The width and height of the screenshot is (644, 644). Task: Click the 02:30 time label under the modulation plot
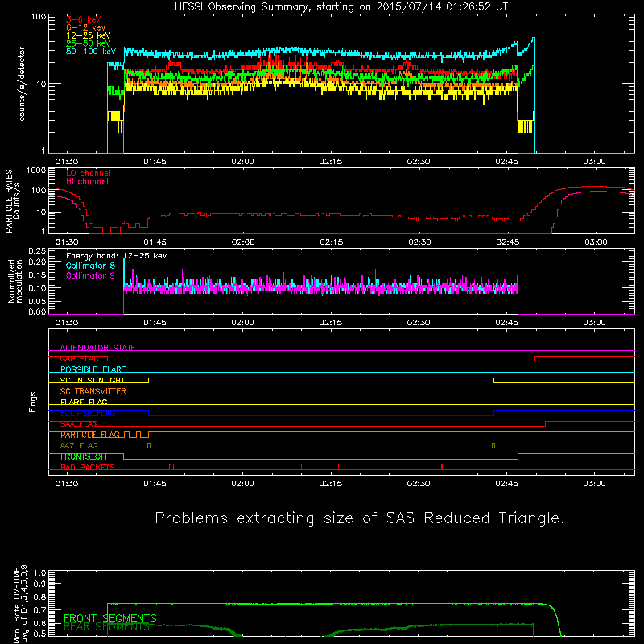click(419, 323)
